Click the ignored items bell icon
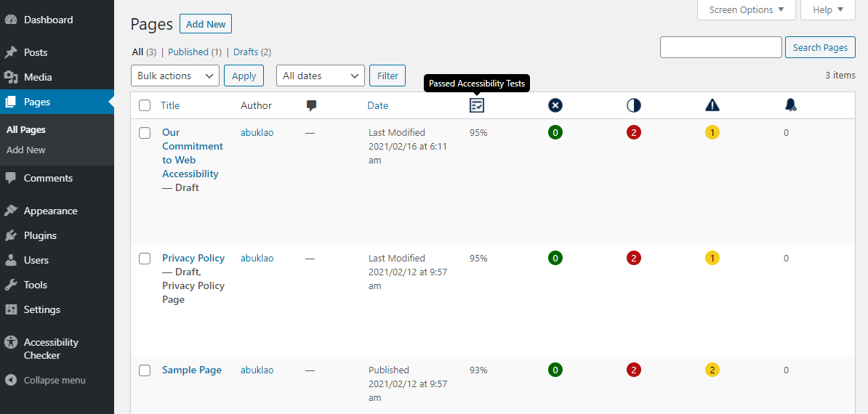 click(790, 105)
